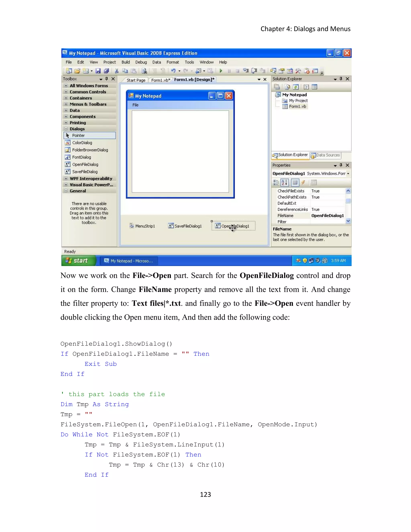Screen dimensions: 411x532
Task: Click the Events lightning bolt icon
Action: 303,182
